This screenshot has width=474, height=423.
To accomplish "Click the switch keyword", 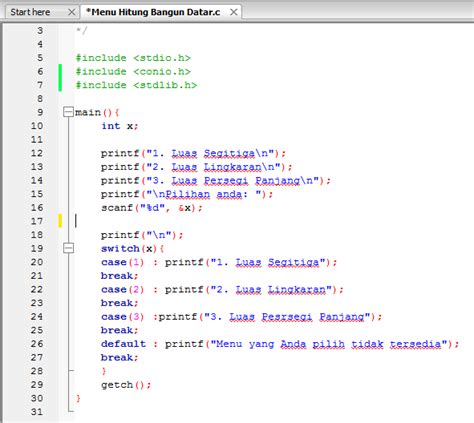I will click(x=120, y=248).
